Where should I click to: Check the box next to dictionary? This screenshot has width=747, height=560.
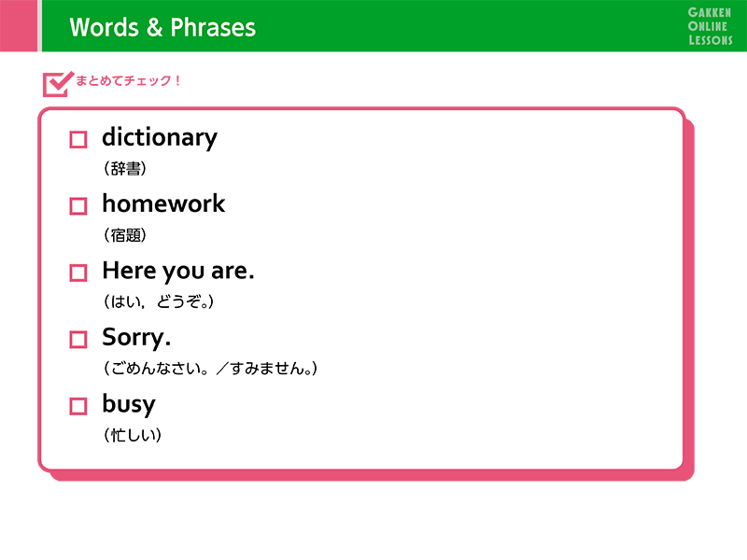[78, 140]
